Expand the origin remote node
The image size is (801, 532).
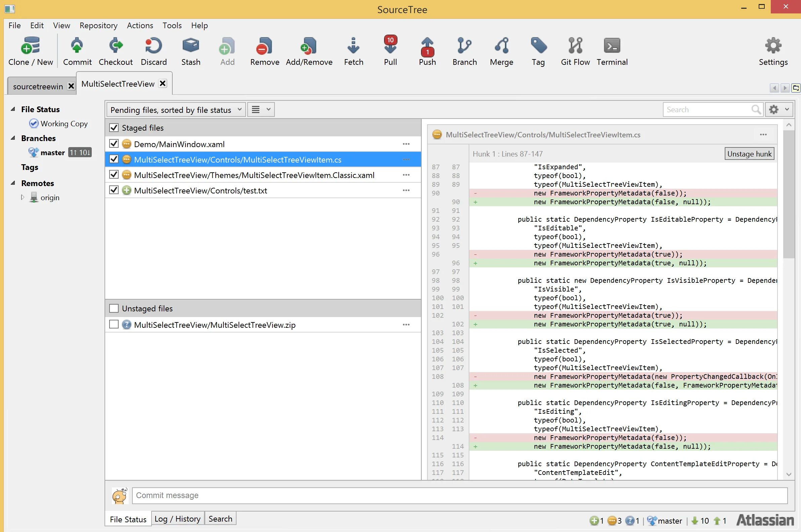tap(23, 197)
